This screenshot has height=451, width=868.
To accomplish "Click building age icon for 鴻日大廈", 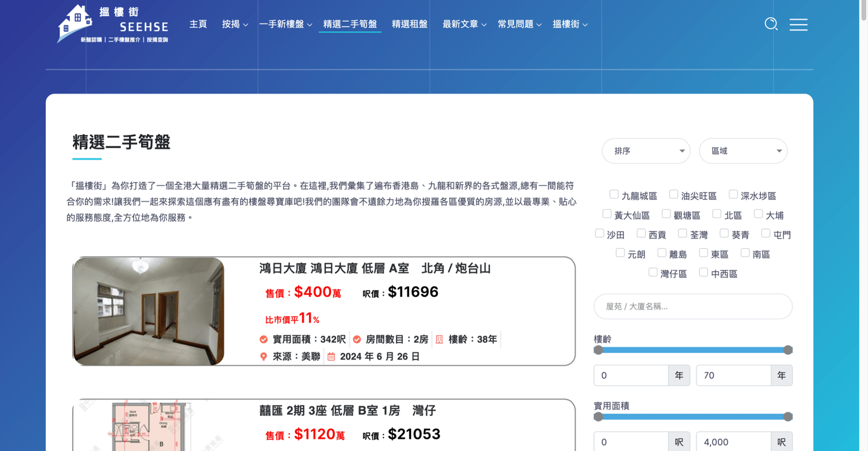I will (x=439, y=340).
